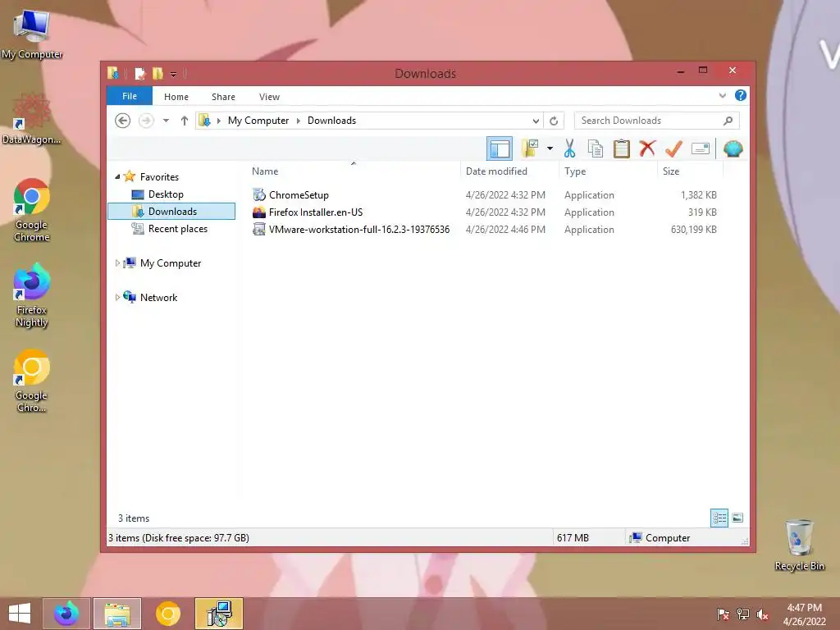Open the File ribbon tab
This screenshot has height=630, width=840.
point(130,97)
